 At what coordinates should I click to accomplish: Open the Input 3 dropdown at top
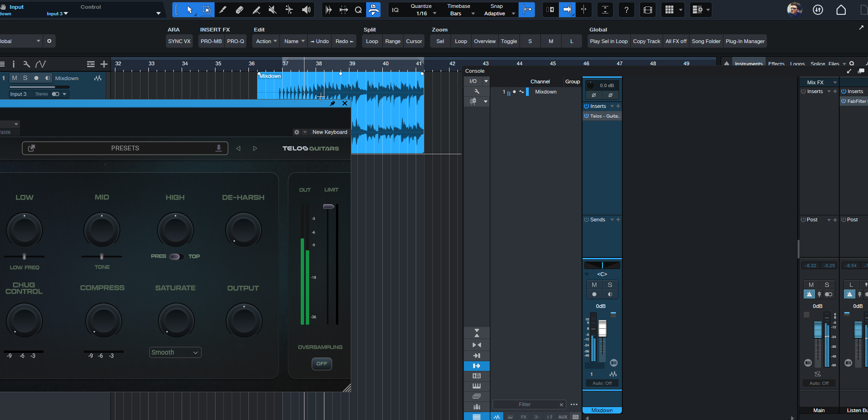(x=57, y=14)
